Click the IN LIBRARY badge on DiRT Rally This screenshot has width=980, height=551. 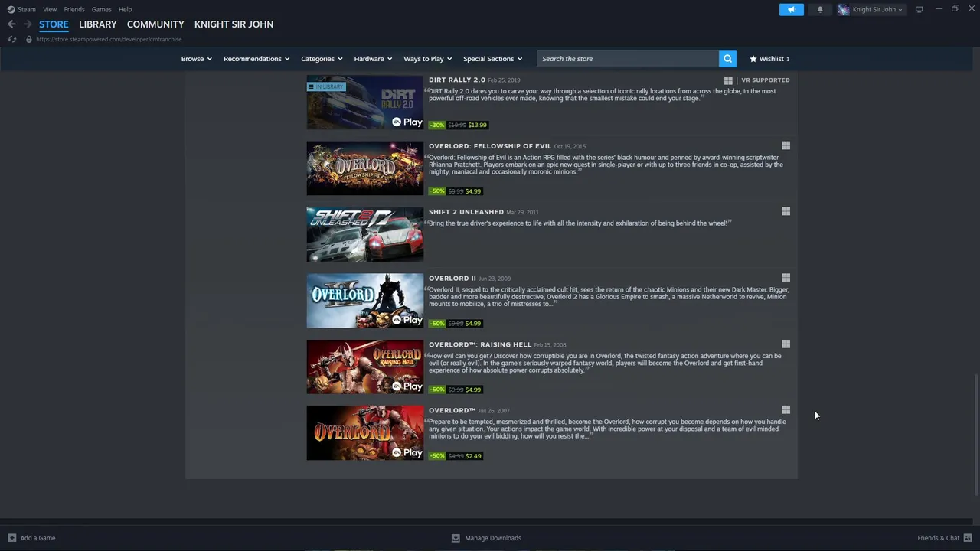coord(327,86)
